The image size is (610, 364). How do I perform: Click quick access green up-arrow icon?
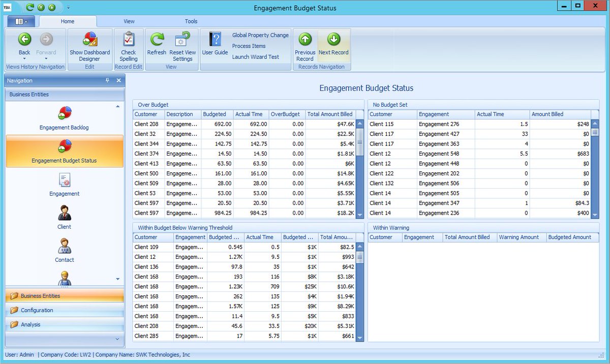coord(41,8)
